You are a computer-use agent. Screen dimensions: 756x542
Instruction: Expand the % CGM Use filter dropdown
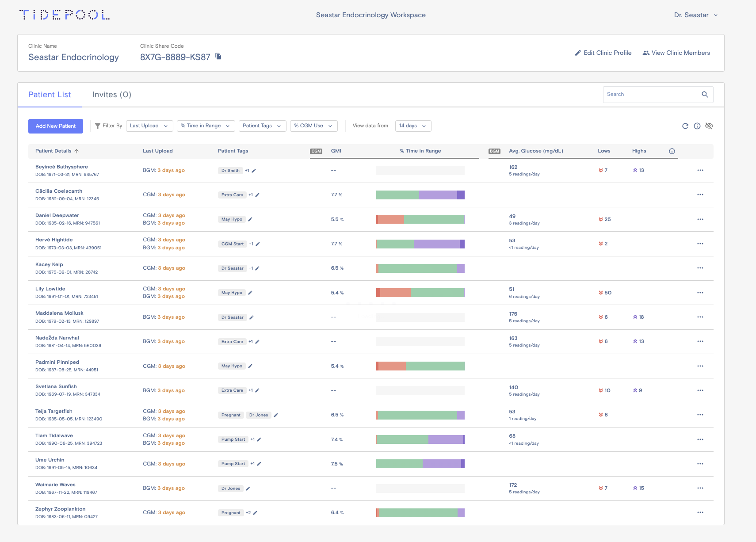313,126
